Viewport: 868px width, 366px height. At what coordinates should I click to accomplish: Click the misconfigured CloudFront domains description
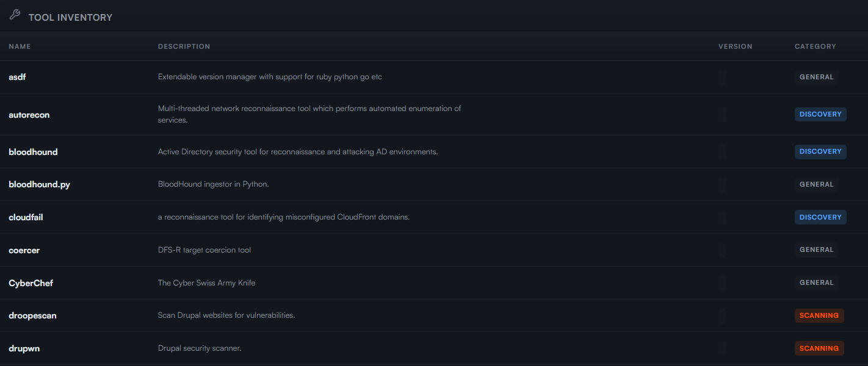284,217
